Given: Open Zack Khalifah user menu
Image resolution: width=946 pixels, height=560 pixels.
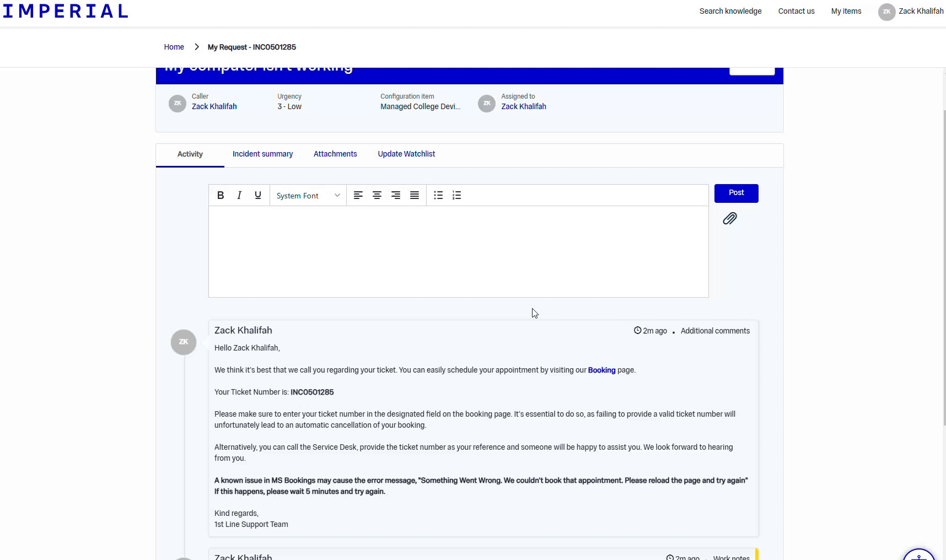Looking at the screenshot, I should tap(911, 12).
